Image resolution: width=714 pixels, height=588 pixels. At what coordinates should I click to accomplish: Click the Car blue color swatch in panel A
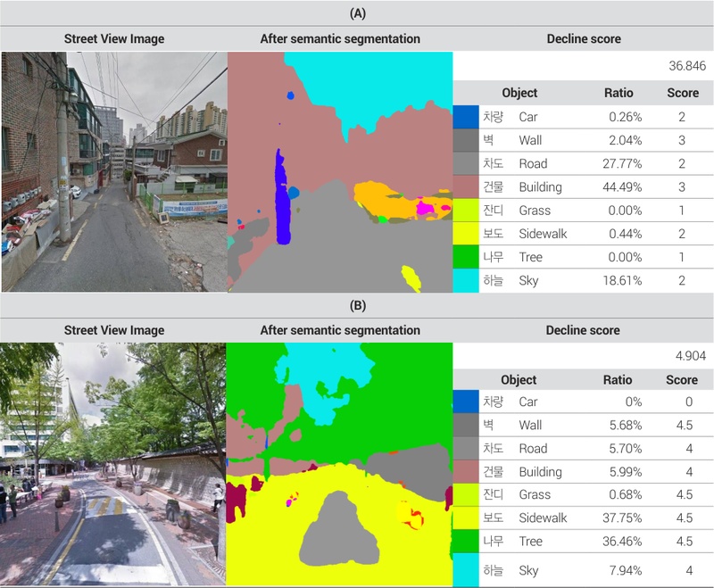(466, 117)
